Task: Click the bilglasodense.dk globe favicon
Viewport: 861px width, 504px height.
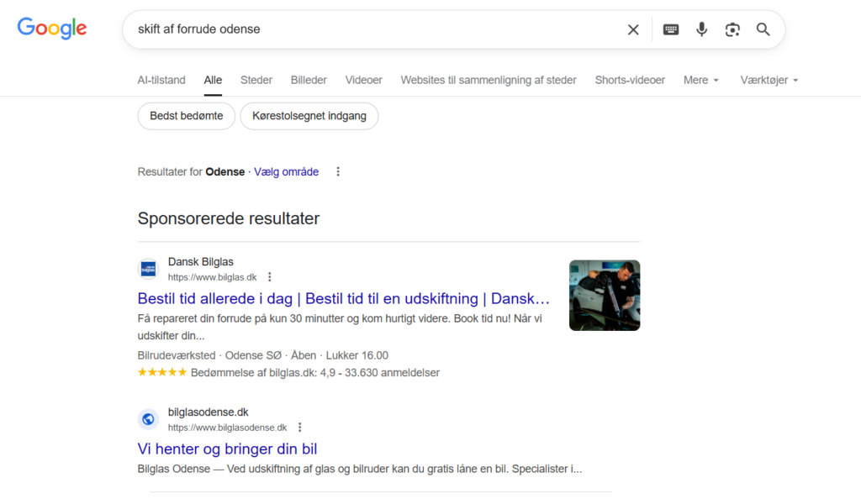Action: (x=148, y=419)
